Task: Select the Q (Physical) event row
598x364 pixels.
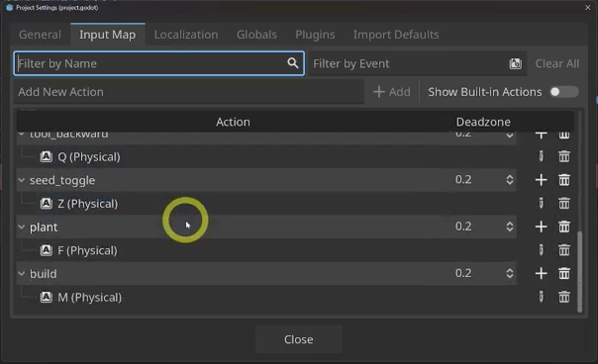Action: tap(266, 156)
